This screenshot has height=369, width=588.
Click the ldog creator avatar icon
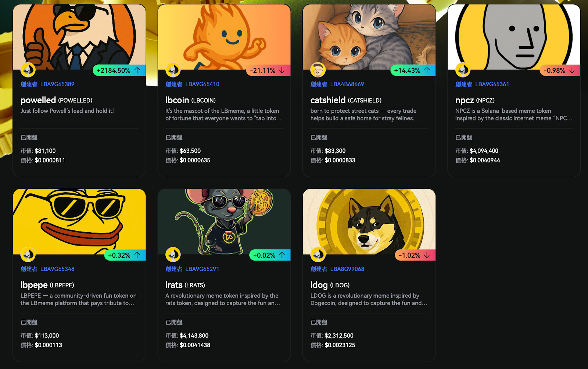coord(318,255)
